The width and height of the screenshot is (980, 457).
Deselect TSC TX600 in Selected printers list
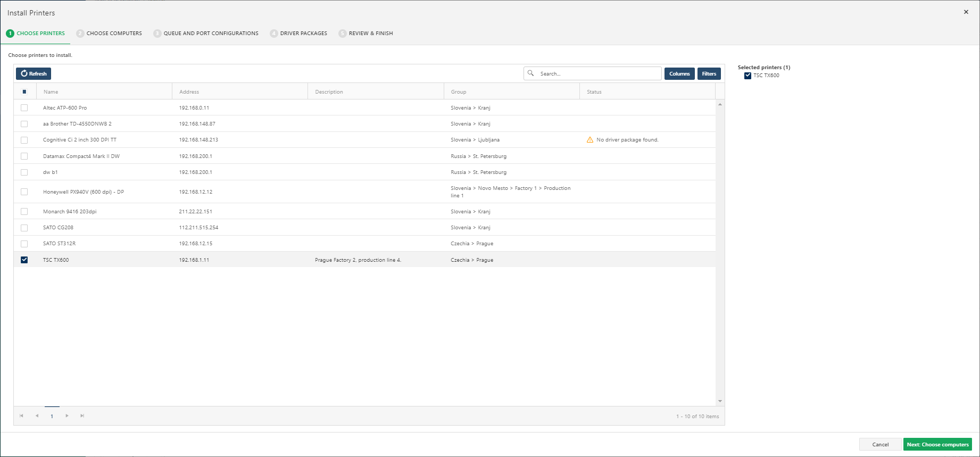pos(748,76)
